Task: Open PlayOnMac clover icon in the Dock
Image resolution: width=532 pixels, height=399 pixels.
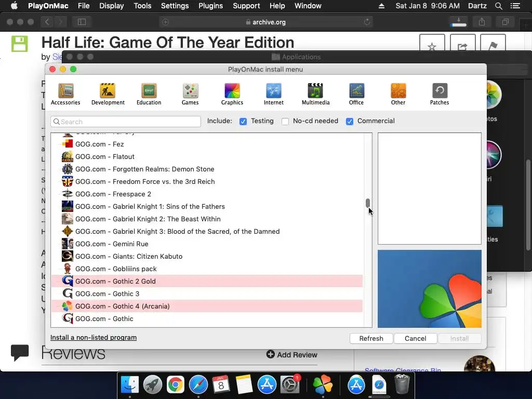Action: pyautogui.click(x=323, y=384)
